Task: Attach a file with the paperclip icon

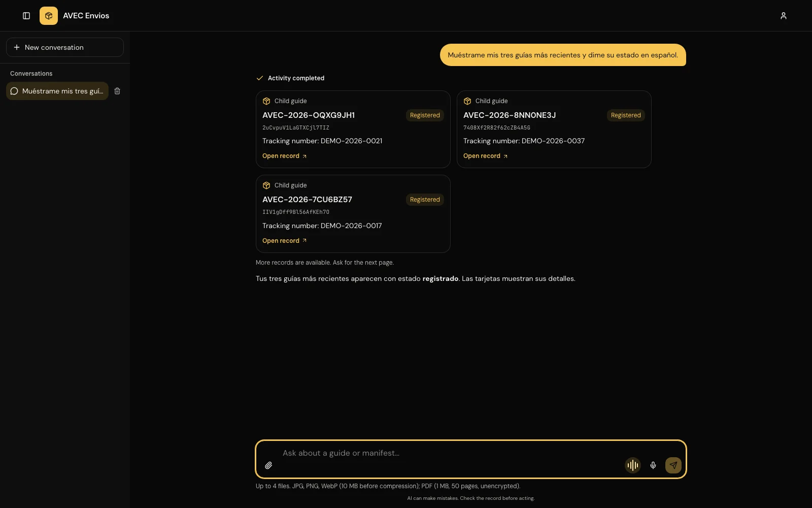Action: click(268, 465)
